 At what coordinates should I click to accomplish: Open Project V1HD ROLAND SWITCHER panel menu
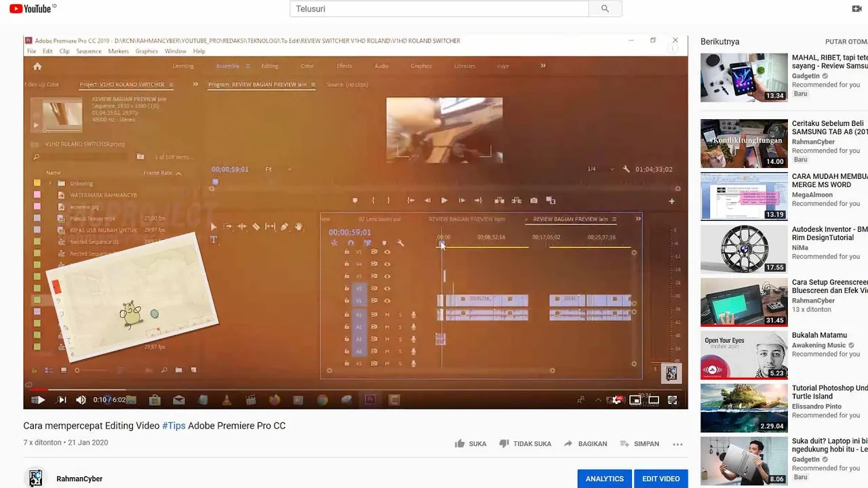coord(171,85)
